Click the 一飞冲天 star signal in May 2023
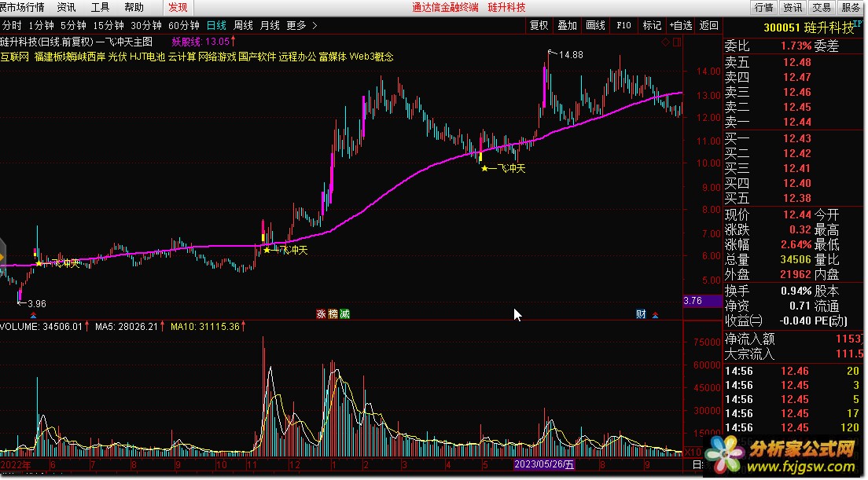868x480 pixels. point(503,168)
